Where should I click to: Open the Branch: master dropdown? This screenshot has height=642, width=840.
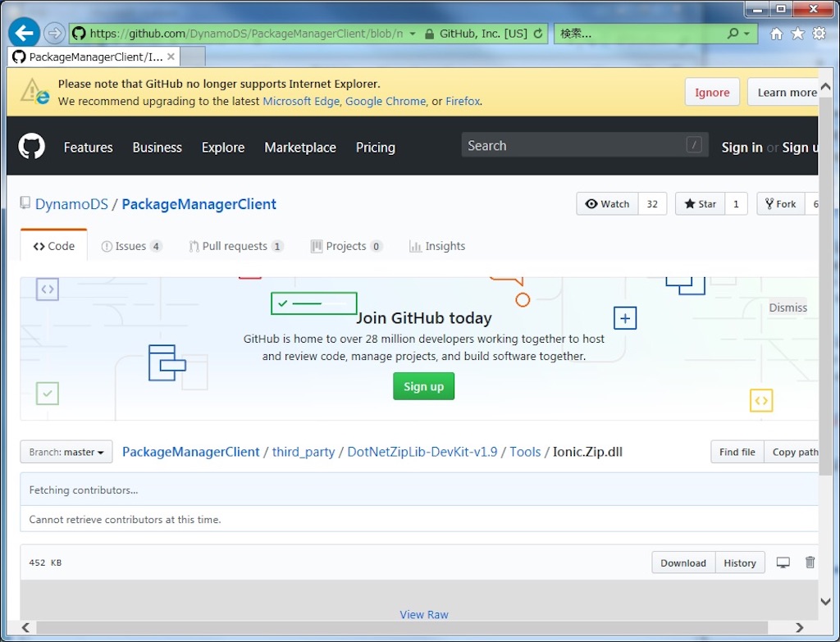66,452
